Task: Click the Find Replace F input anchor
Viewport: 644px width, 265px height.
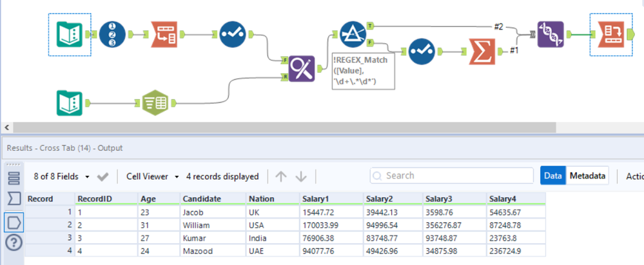Action: [x=285, y=60]
